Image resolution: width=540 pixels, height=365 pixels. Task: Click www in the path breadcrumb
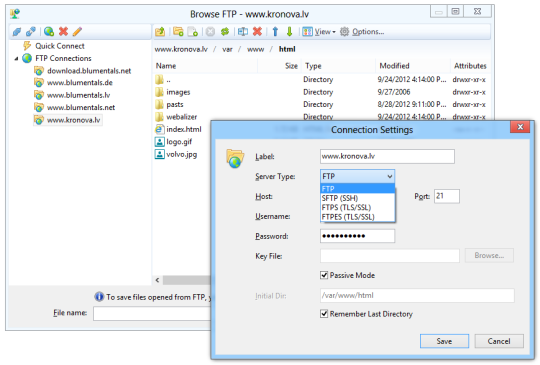(x=256, y=49)
